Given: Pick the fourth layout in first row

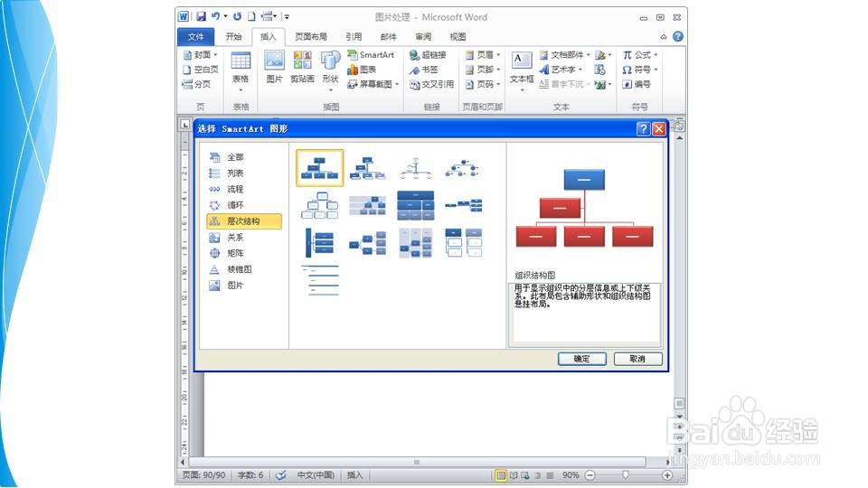Looking at the screenshot, I should coord(463,168).
